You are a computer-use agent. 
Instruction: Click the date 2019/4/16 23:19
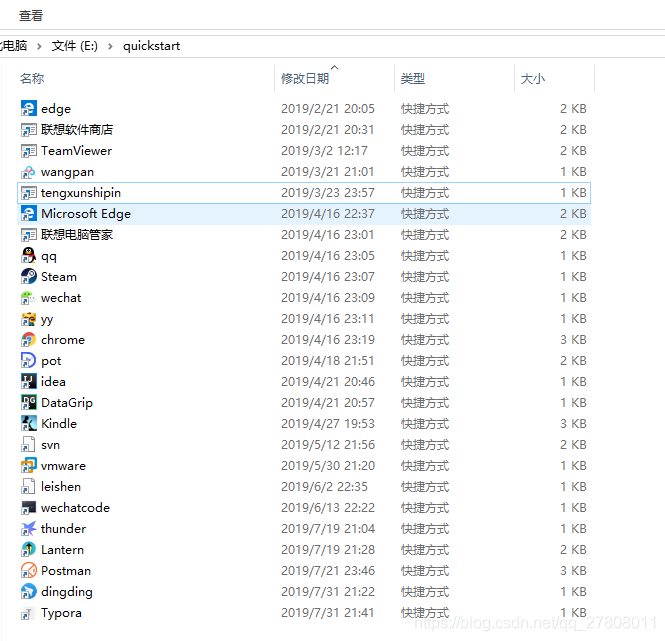(328, 339)
